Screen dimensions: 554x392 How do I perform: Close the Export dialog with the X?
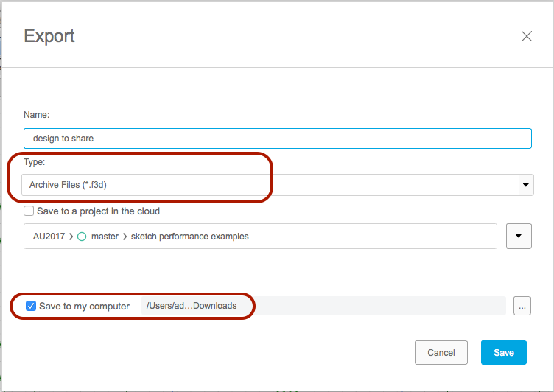point(527,36)
